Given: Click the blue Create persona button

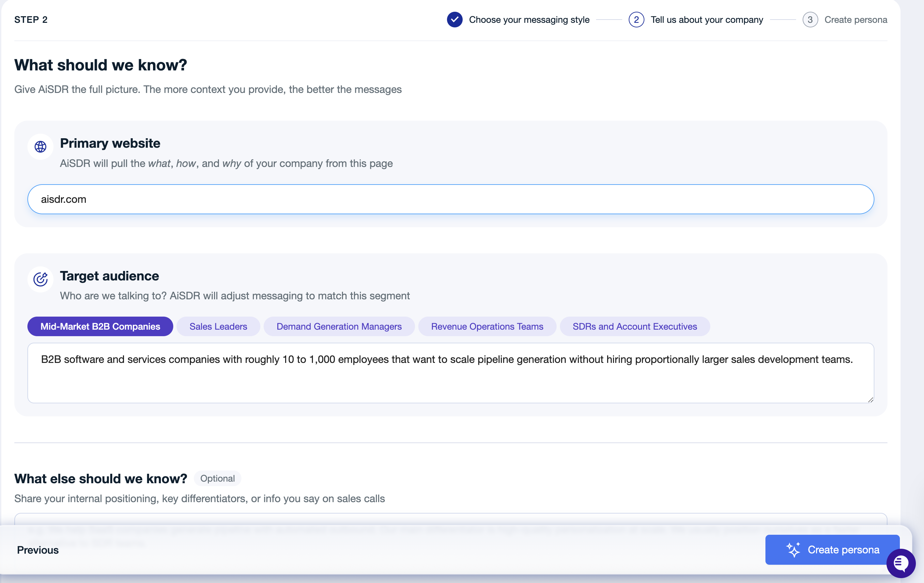Looking at the screenshot, I should click(x=832, y=549).
